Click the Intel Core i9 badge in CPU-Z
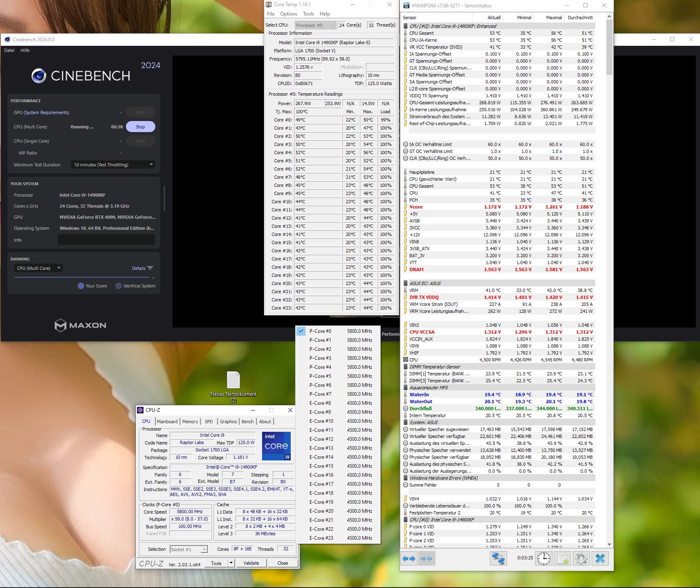The width and height of the screenshot is (700, 588). point(276,446)
